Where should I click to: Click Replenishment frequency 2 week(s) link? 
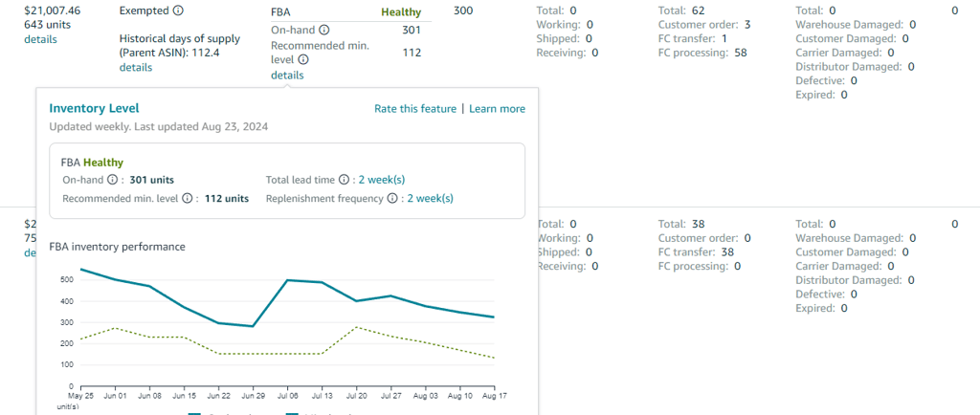430,199
